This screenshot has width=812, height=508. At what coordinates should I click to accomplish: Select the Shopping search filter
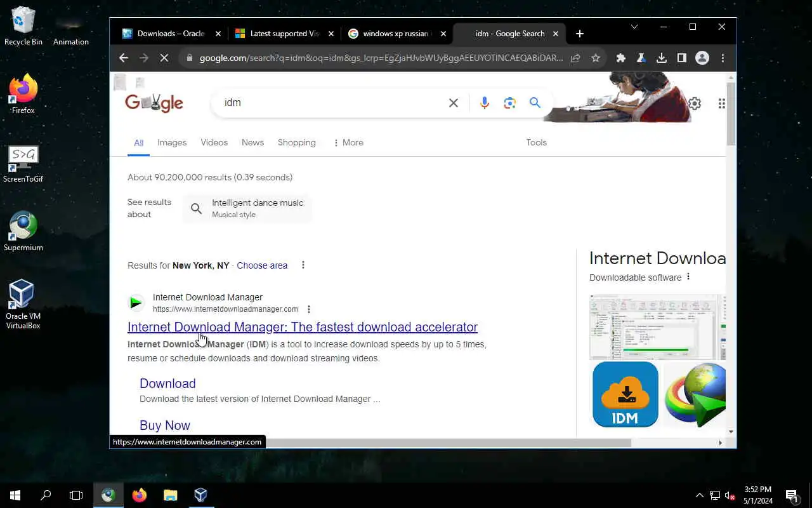pyautogui.click(x=296, y=142)
